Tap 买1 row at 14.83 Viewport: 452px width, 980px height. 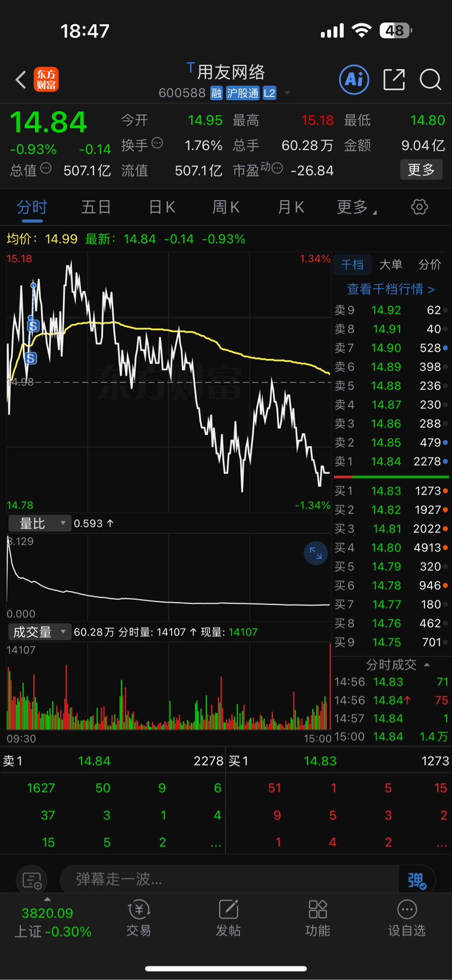tap(391, 491)
